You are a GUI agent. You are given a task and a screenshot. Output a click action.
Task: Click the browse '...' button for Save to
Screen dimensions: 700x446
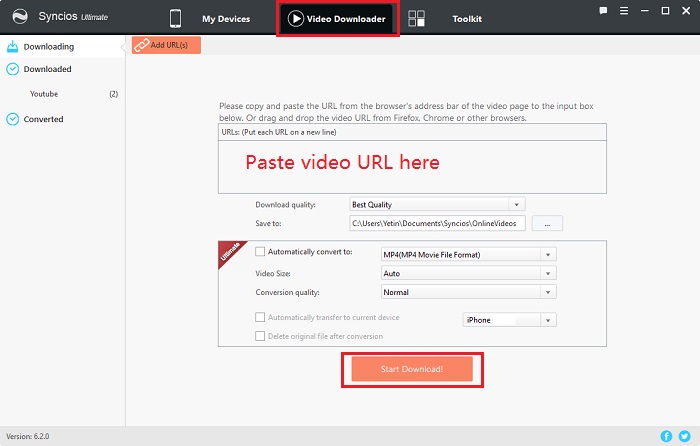547,223
